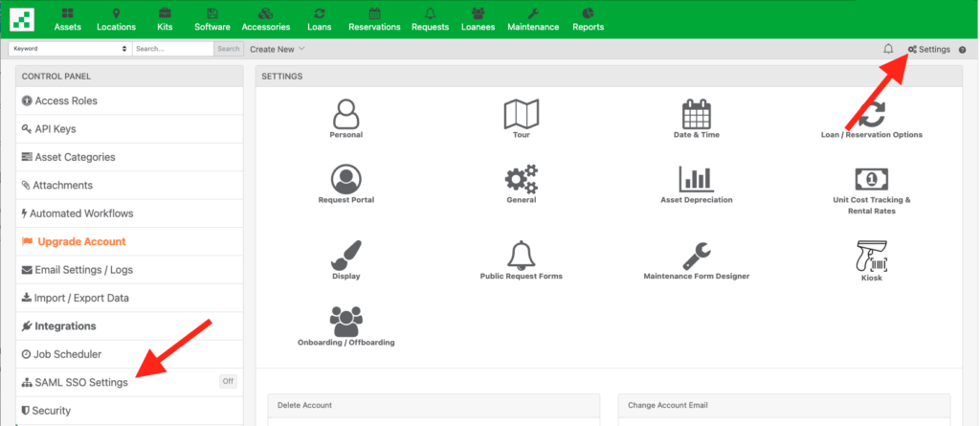
Task: Open the Loans section
Action: (x=320, y=19)
